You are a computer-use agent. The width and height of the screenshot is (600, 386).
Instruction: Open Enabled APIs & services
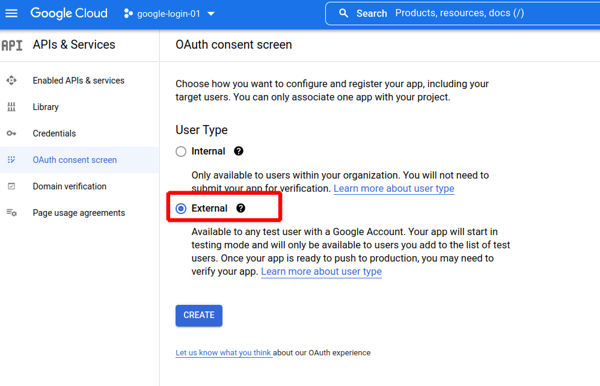point(78,80)
